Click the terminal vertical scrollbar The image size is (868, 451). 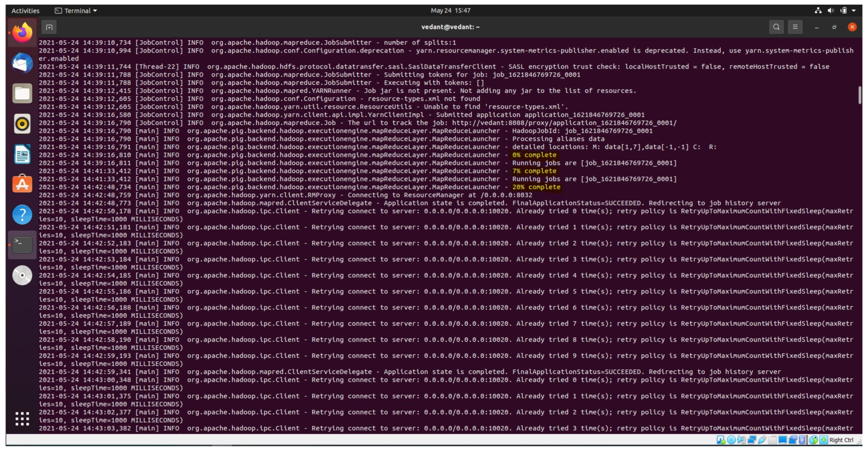(x=860, y=95)
